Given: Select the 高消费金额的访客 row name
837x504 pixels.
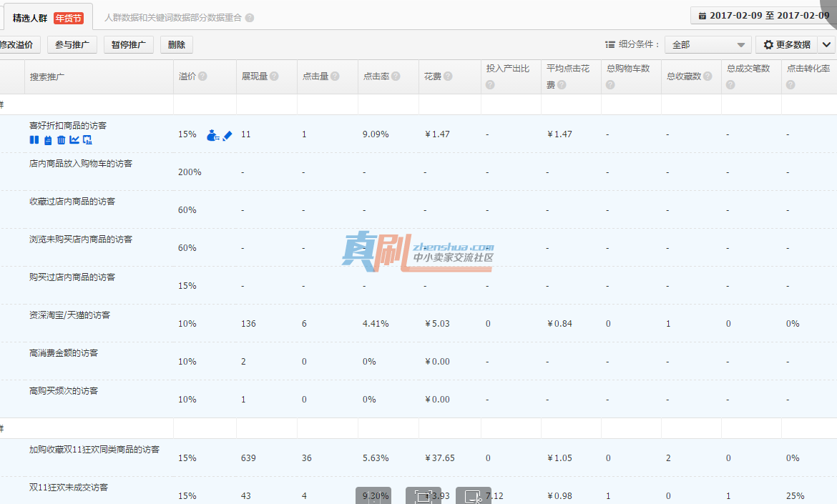Looking at the screenshot, I should tap(64, 353).
